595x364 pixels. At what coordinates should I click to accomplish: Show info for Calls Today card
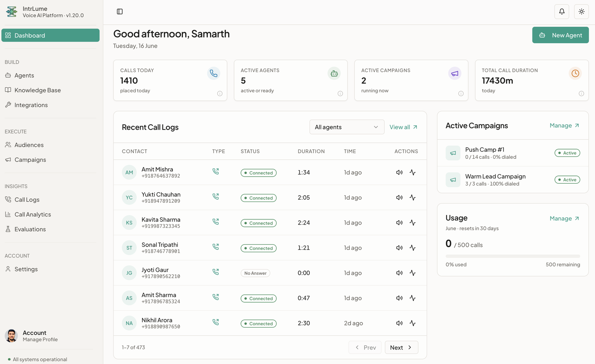[x=220, y=94]
